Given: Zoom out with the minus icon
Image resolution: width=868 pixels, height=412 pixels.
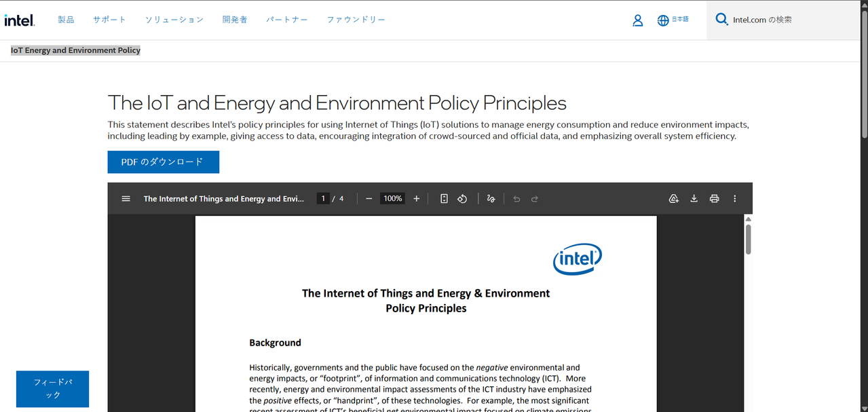Looking at the screenshot, I should (369, 199).
